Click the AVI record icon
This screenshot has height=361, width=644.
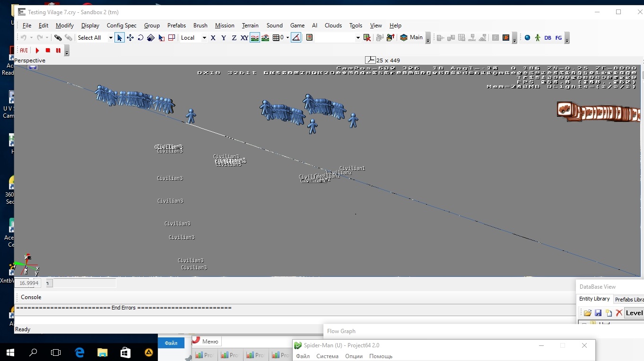(24, 51)
